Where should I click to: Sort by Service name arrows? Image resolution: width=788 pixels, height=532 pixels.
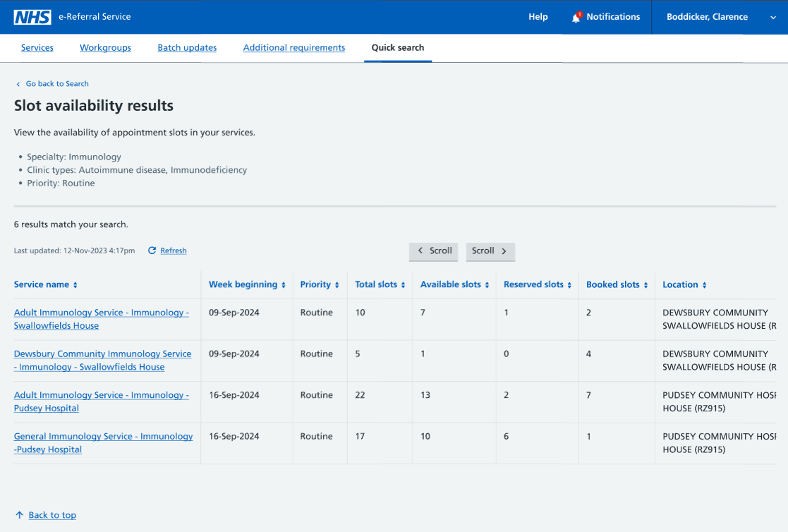pyautogui.click(x=75, y=285)
